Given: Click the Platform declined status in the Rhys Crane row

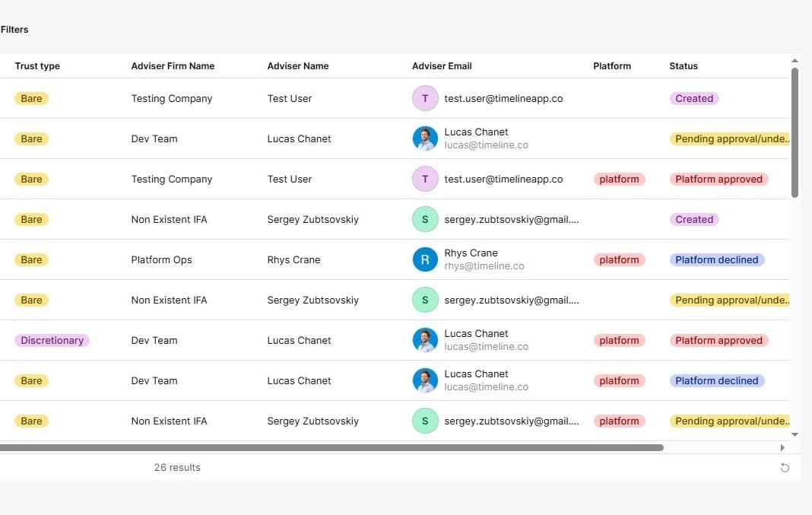Looking at the screenshot, I should (x=717, y=259).
